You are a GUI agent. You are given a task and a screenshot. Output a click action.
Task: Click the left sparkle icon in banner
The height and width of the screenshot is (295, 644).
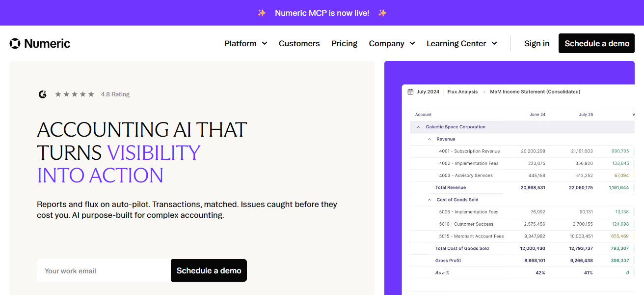pos(262,13)
